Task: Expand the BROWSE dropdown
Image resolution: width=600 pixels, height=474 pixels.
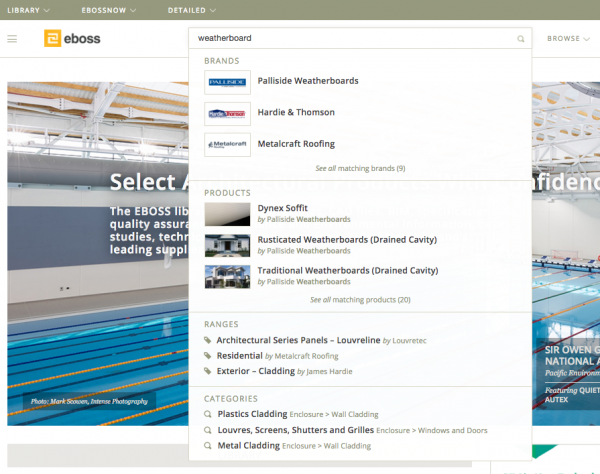Action: (568, 39)
